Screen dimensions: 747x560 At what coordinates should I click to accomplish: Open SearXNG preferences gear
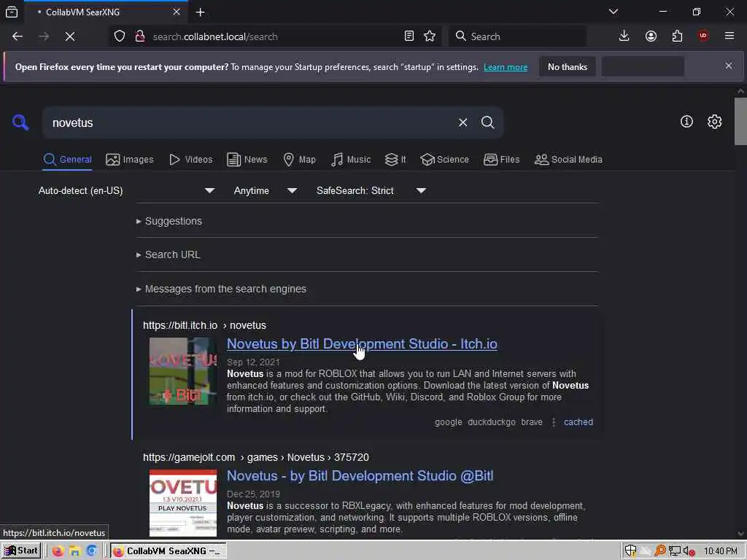[x=714, y=122]
